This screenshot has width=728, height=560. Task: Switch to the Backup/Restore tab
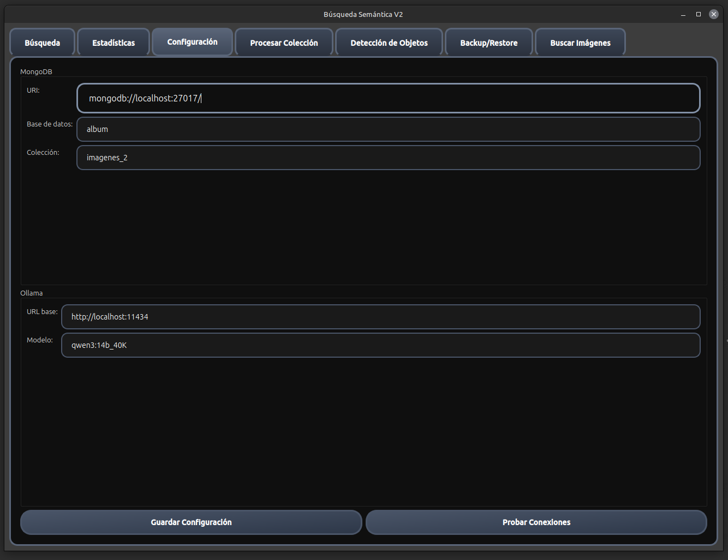click(488, 43)
